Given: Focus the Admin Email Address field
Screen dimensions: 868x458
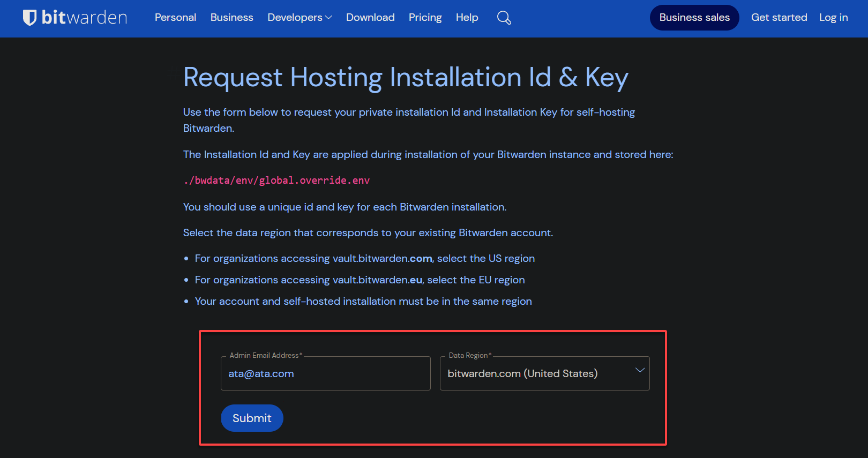Looking at the screenshot, I should coord(325,373).
